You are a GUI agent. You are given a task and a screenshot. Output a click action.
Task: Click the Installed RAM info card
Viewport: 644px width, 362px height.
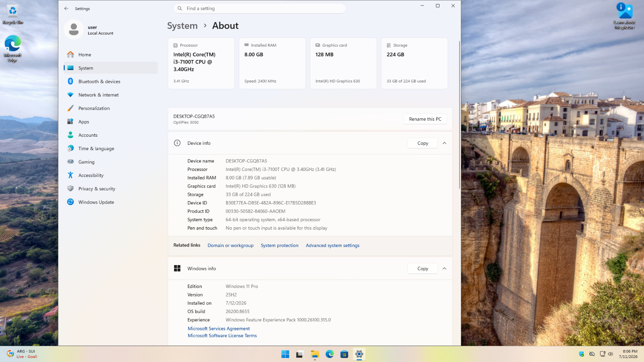point(272,63)
